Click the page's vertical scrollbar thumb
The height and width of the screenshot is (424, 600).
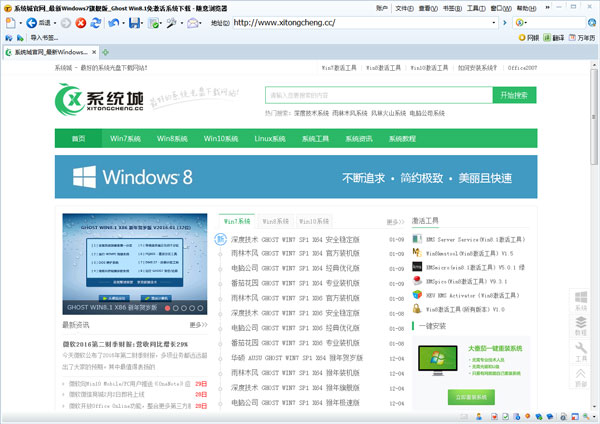point(594,117)
